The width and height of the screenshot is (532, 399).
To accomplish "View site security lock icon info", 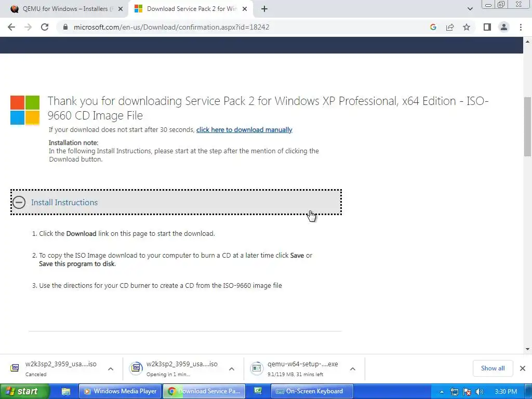I will pos(65,27).
